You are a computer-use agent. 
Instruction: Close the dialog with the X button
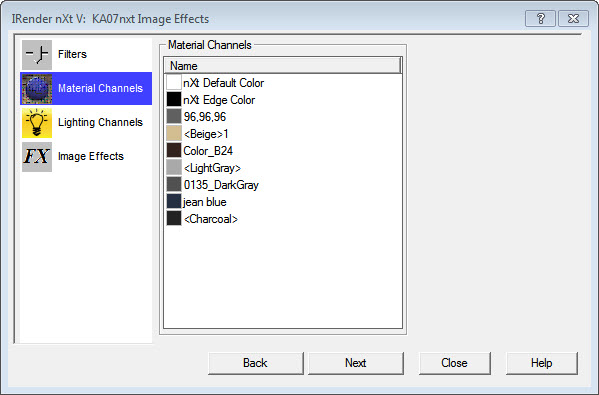pos(573,18)
